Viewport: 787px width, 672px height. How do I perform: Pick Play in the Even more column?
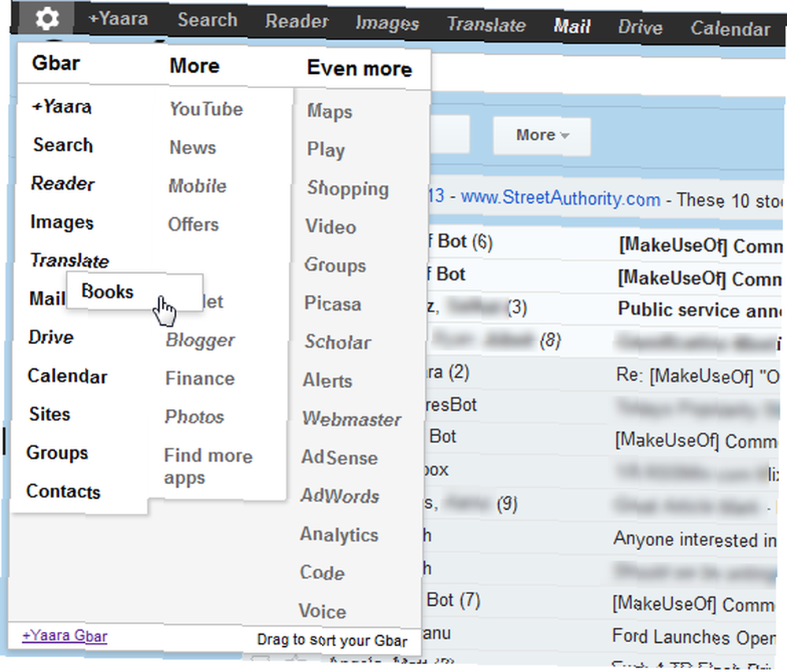pos(326,150)
